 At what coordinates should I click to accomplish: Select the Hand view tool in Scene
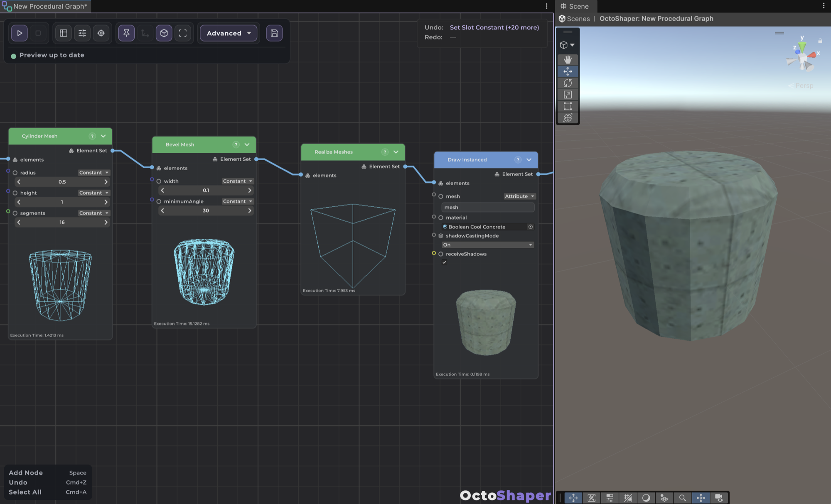click(568, 60)
